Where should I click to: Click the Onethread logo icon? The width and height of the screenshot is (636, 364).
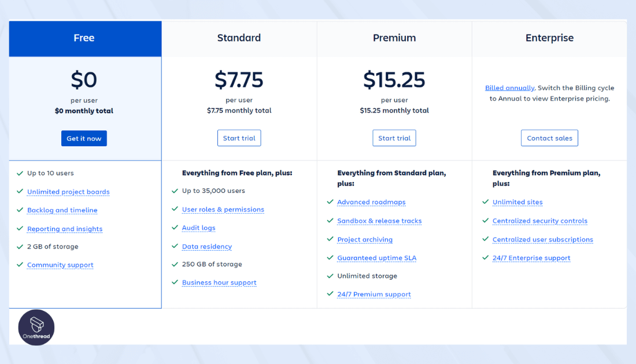pyautogui.click(x=36, y=327)
